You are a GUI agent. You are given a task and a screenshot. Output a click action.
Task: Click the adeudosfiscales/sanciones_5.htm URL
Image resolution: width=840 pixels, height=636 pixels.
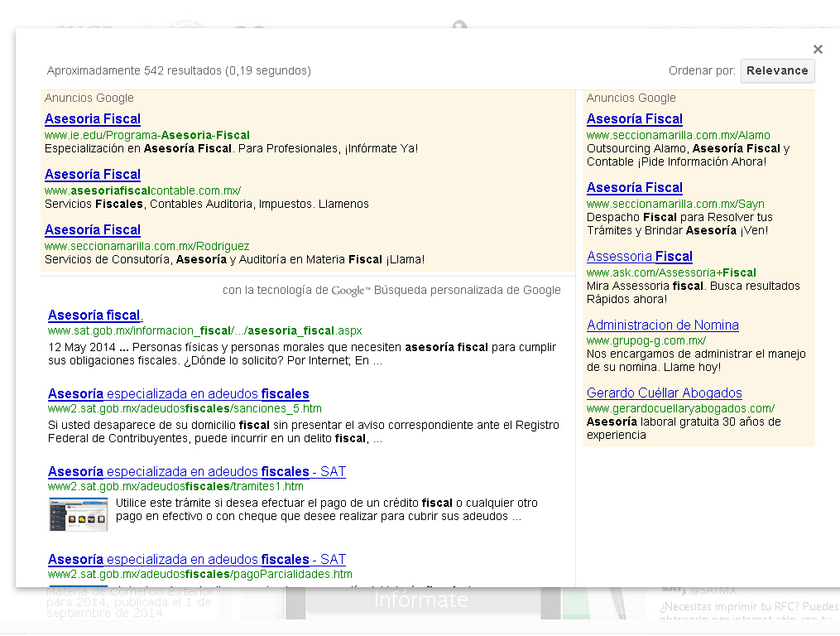(x=185, y=408)
